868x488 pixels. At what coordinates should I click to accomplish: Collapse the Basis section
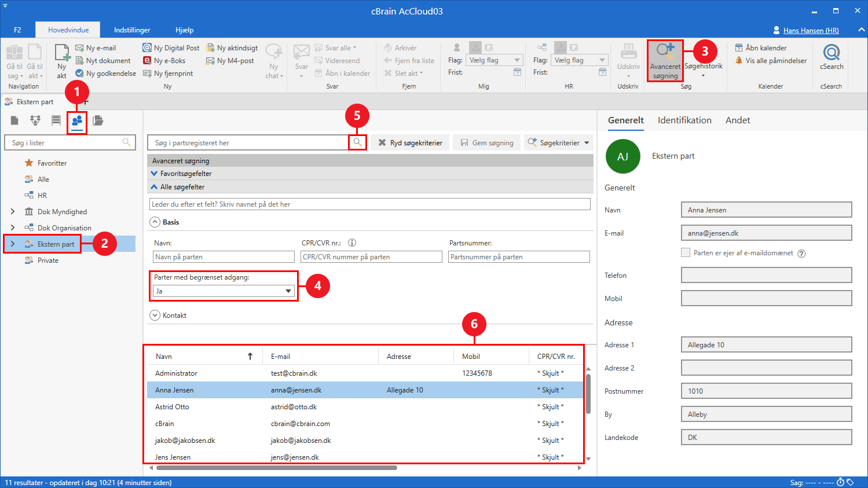tap(155, 222)
